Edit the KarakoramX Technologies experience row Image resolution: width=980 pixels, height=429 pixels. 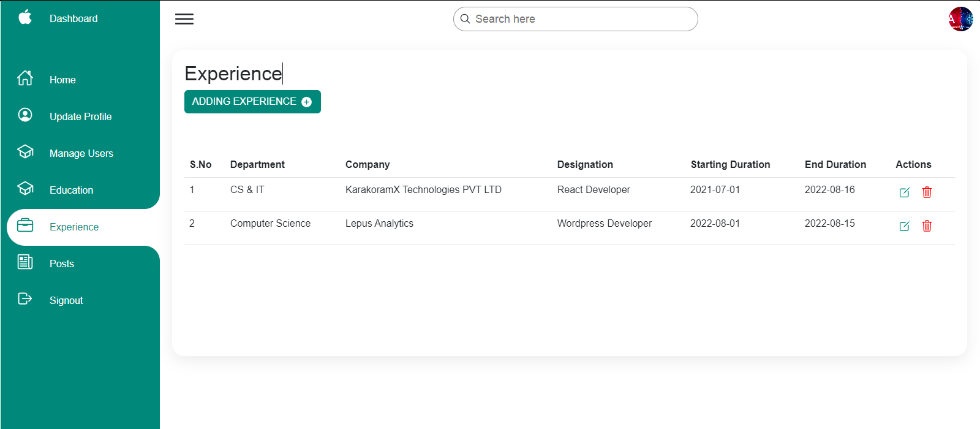pos(905,192)
